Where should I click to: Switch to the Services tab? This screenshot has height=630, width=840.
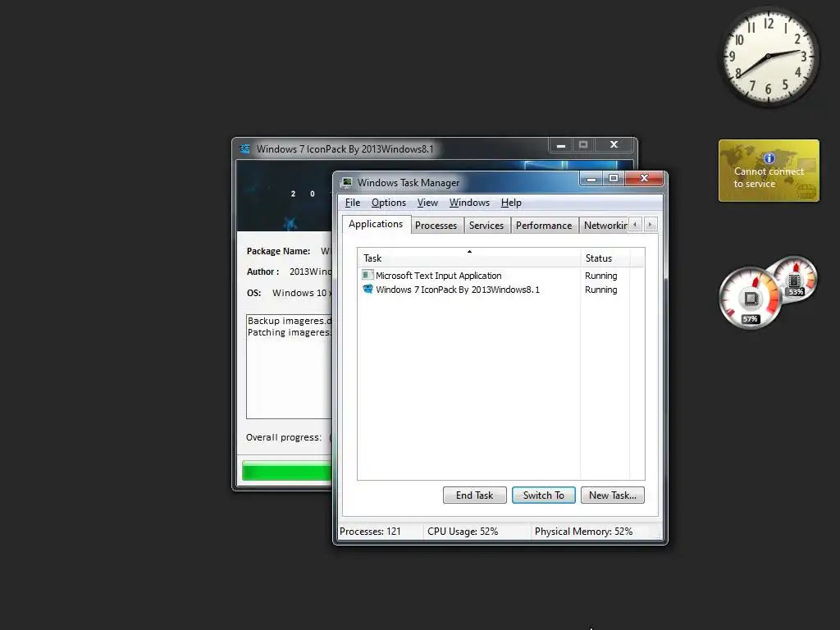pos(486,226)
